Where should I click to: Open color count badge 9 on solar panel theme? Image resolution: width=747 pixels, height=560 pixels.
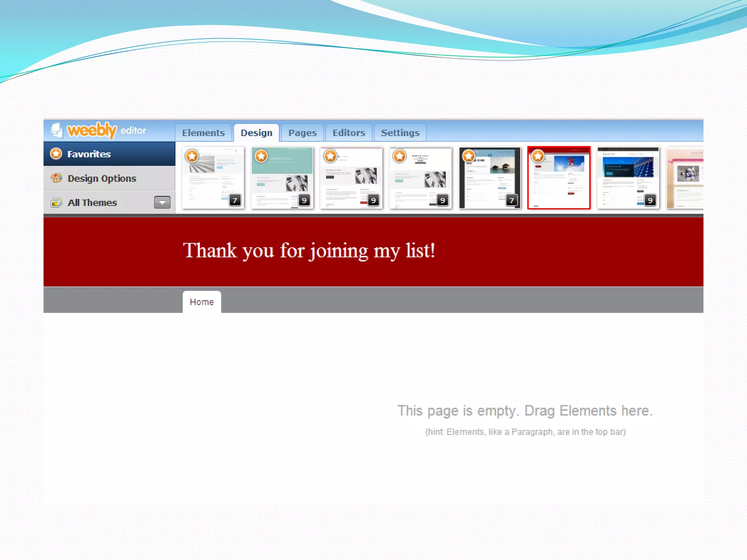[x=650, y=200]
